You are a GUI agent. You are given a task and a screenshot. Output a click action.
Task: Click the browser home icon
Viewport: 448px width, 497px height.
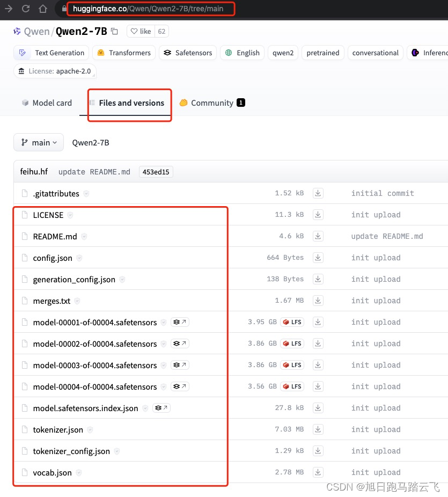pos(43,9)
